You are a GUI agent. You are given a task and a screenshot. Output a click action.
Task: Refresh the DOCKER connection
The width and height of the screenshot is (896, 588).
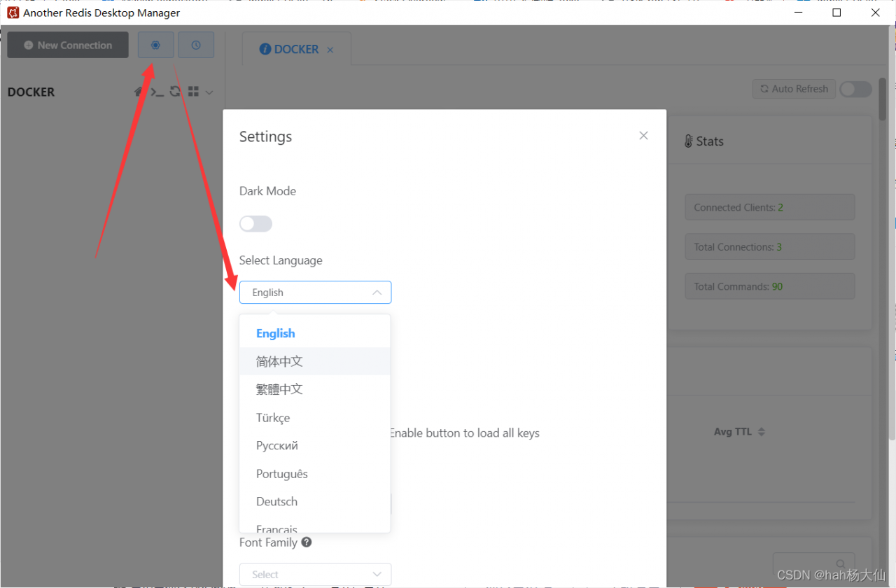pyautogui.click(x=176, y=92)
